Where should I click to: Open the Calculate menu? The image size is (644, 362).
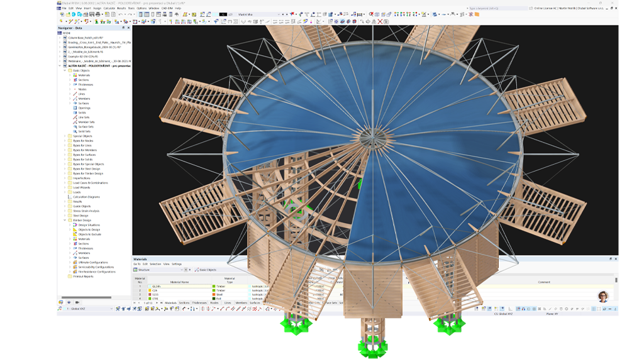click(108, 8)
